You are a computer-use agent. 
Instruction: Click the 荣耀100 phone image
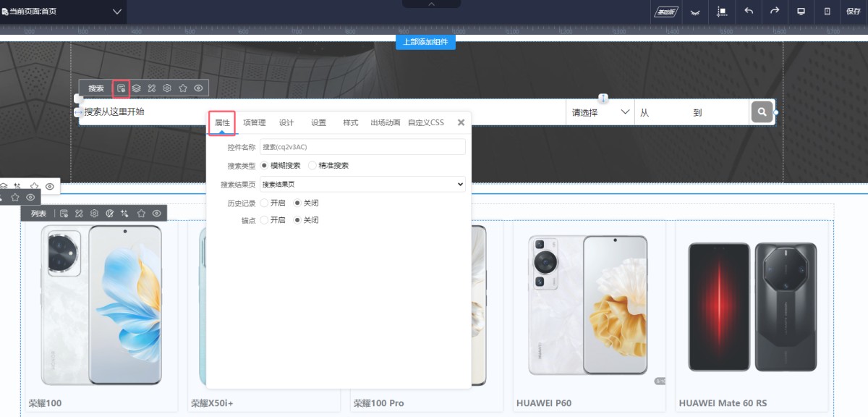point(101,306)
